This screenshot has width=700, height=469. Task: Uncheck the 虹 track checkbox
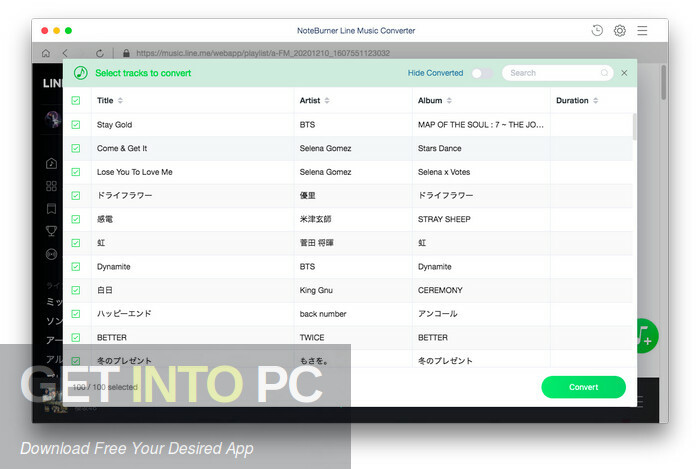[x=76, y=243]
